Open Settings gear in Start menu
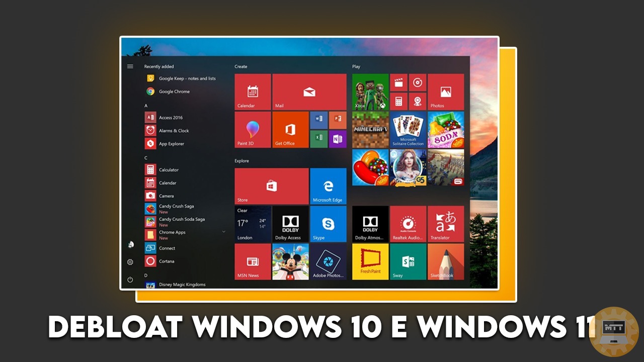This screenshot has width=644, height=362. pyautogui.click(x=130, y=262)
